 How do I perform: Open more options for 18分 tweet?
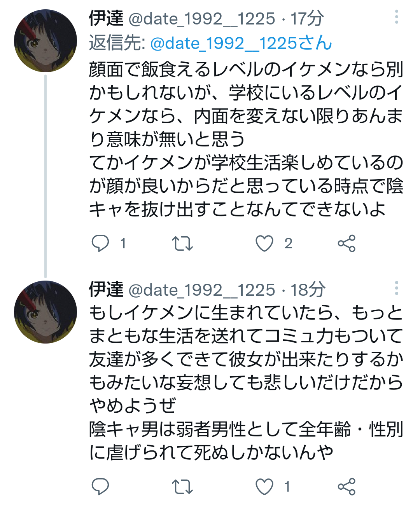[x=396, y=289]
